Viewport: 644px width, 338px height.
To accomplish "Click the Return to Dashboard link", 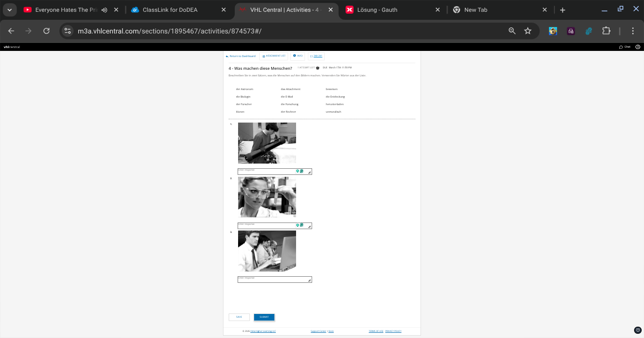I will [x=240, y=56].
